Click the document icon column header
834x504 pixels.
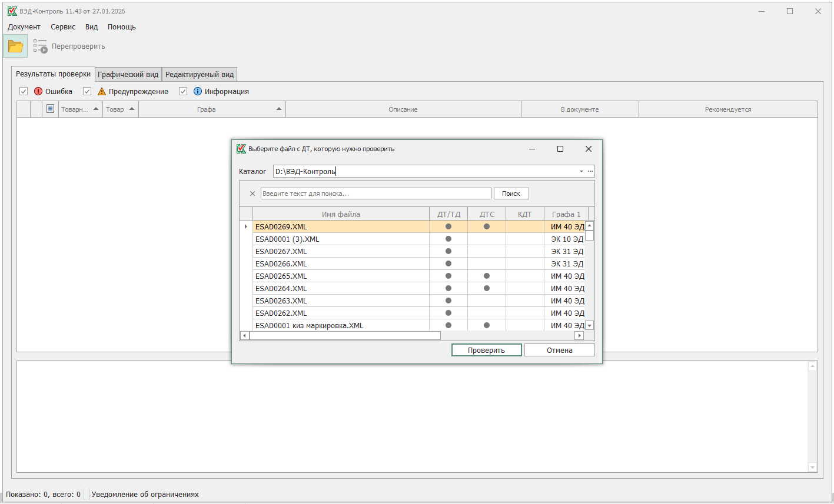point(50,109)
